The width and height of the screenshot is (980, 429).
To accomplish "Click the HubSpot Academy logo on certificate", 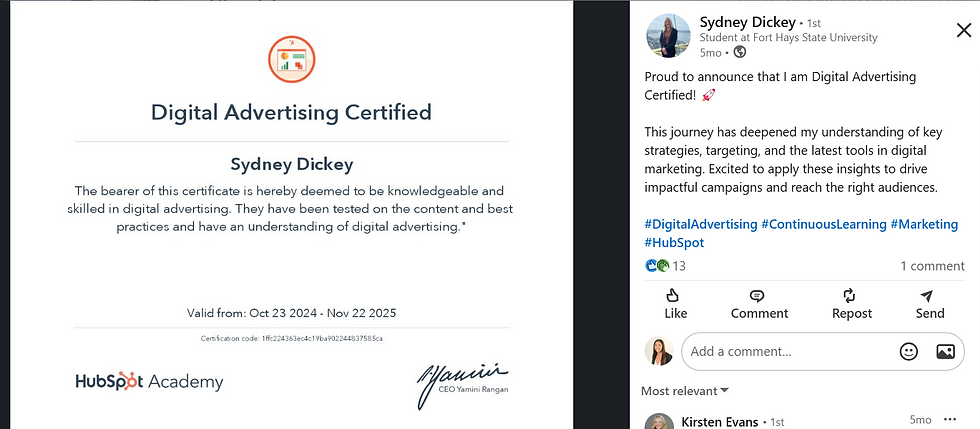I will [x=149, y=381].
